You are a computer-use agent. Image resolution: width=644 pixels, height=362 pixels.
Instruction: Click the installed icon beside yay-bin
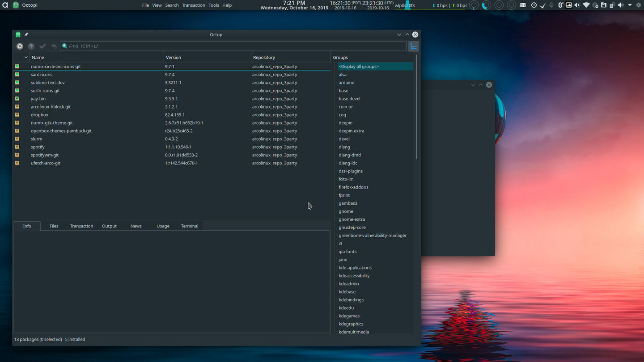pos(17,98)
